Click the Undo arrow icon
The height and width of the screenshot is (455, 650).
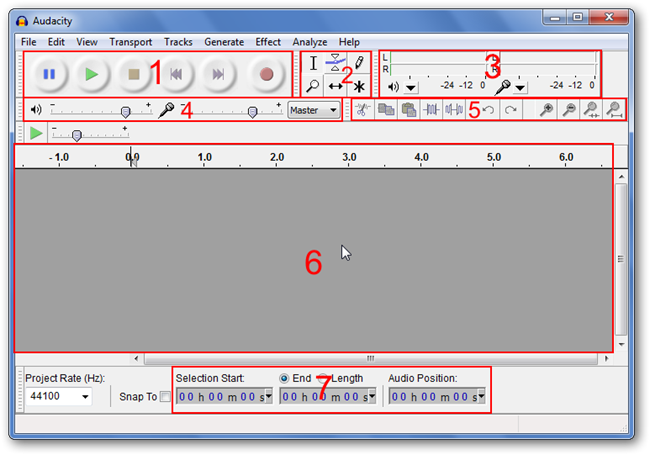tap(489, 110)
